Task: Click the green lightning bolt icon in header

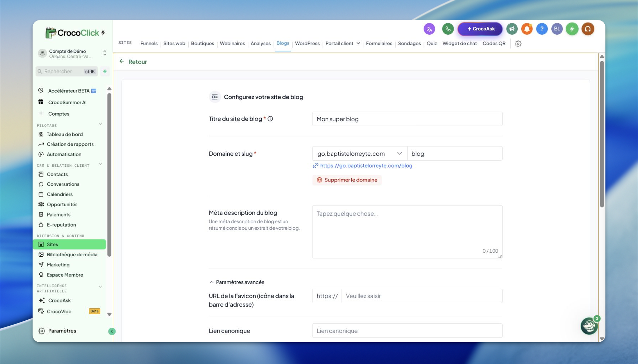Action: point(572,29)
